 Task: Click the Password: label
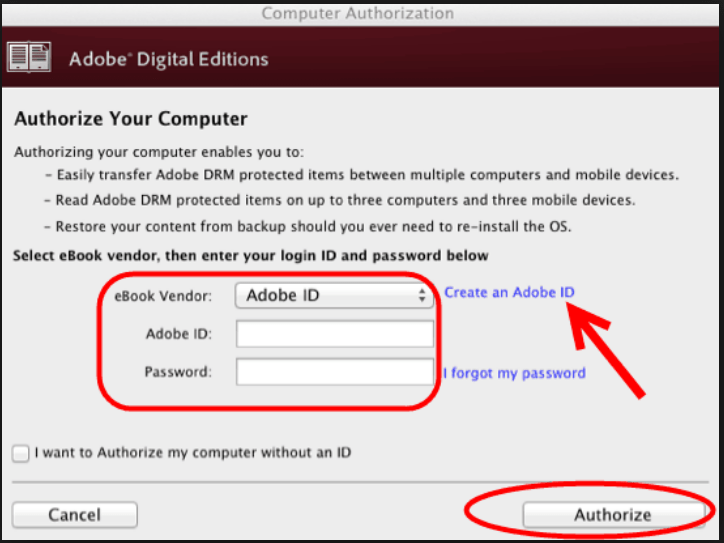point(178,372)
